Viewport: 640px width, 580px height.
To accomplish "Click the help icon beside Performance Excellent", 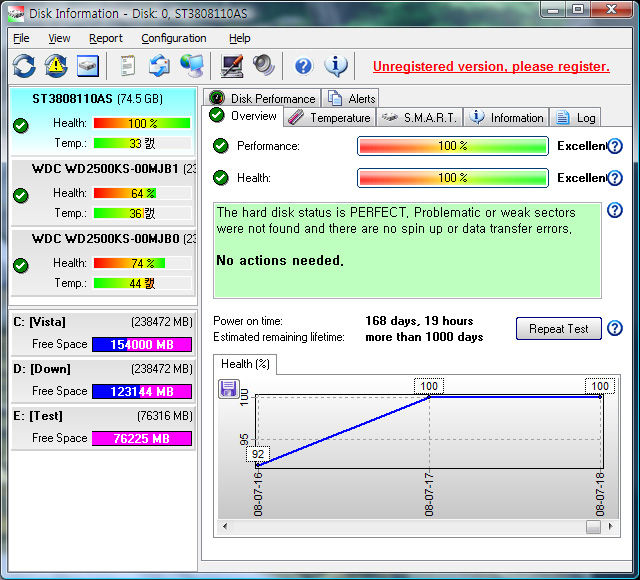I will click(x=615, y=146).
